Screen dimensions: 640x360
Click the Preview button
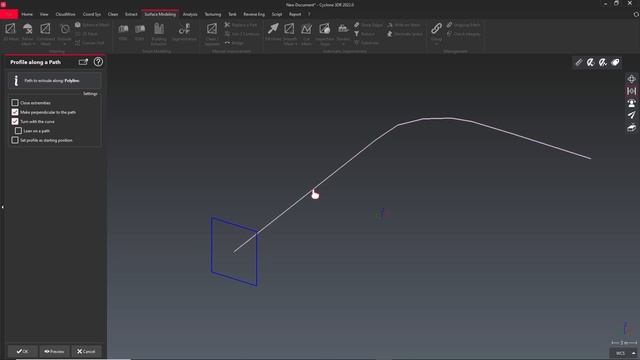tap(54, 351)
